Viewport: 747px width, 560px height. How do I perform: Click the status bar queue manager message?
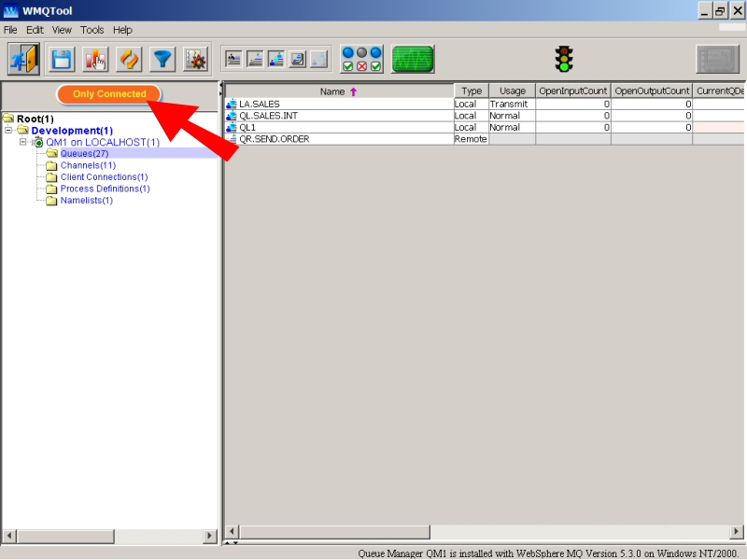(x=548, y=553)
